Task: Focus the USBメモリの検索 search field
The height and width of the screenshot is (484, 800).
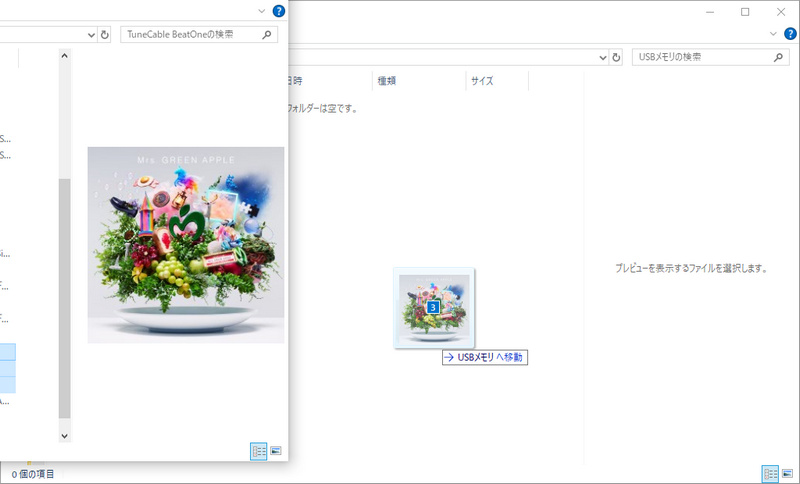Action: (x=704, y=58)
